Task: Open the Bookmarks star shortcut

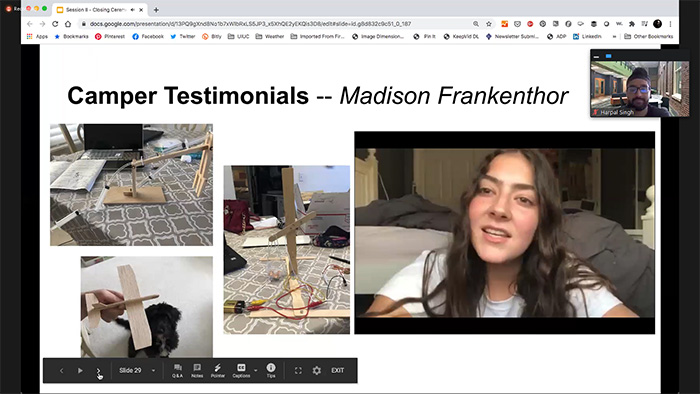Action: (x=71, y=37)
